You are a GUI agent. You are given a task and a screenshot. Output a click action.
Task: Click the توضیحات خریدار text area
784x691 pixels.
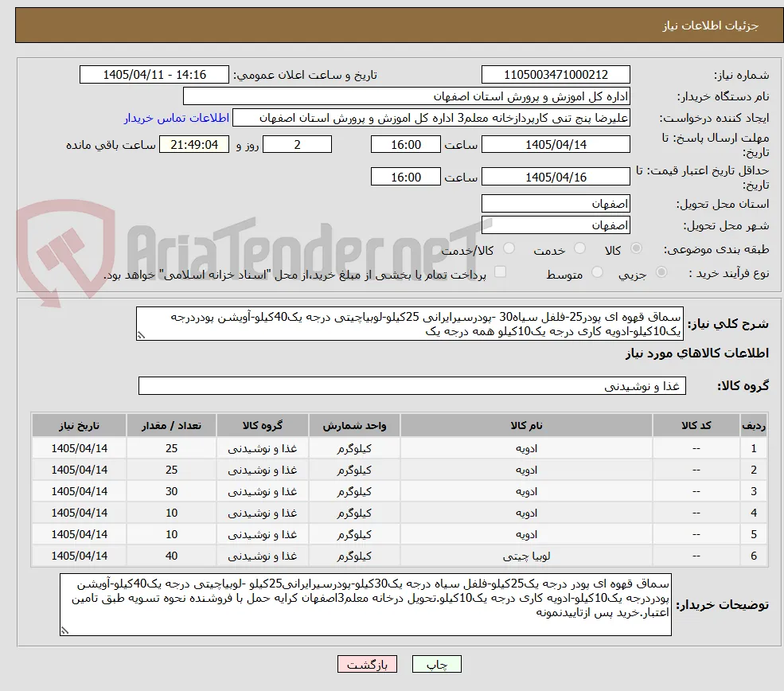pyautogui.click(x=365, y=605)
